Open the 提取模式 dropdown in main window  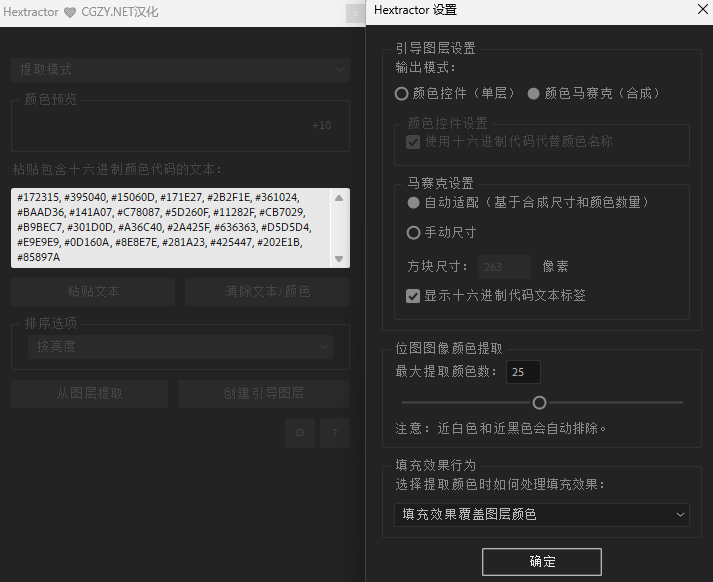[181, 70]
